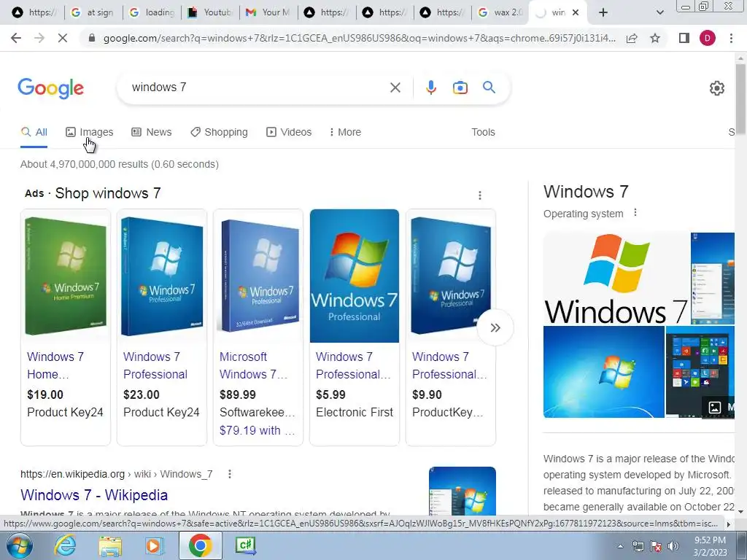
Task: Open Windows Explorer folder from taskbar
Action: [110, 545]
